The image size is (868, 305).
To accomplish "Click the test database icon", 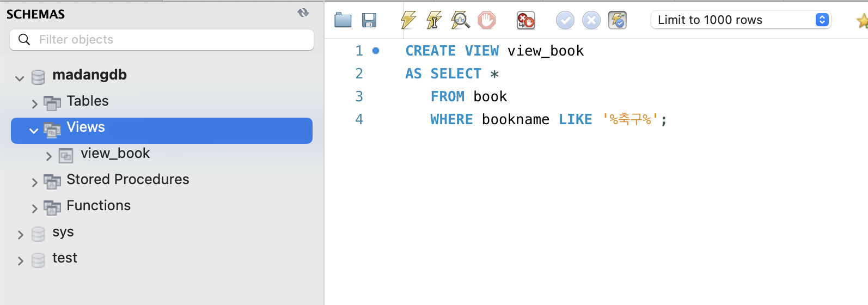I will [38, 260].
